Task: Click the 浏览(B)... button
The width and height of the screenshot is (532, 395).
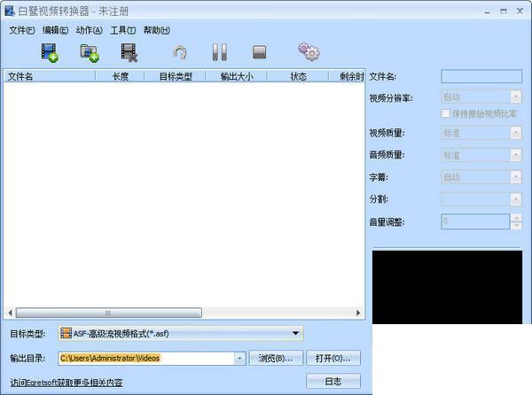Action: 276,358
